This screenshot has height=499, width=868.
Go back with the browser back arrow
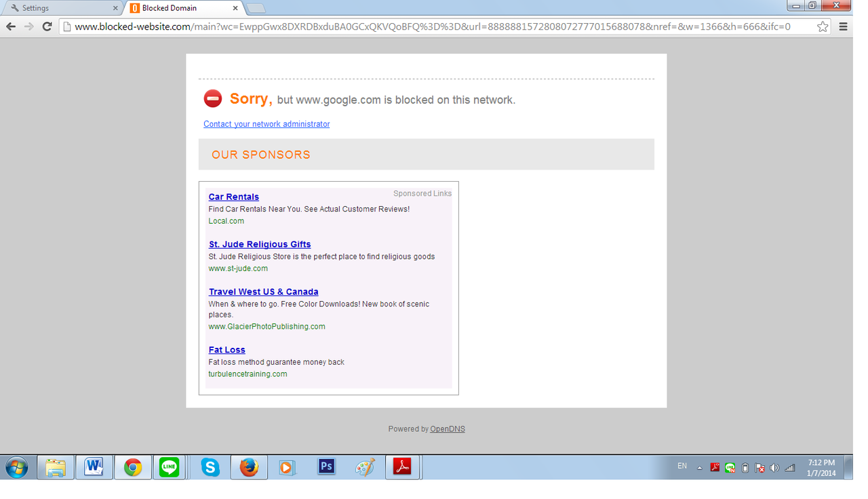click(10, 26)
